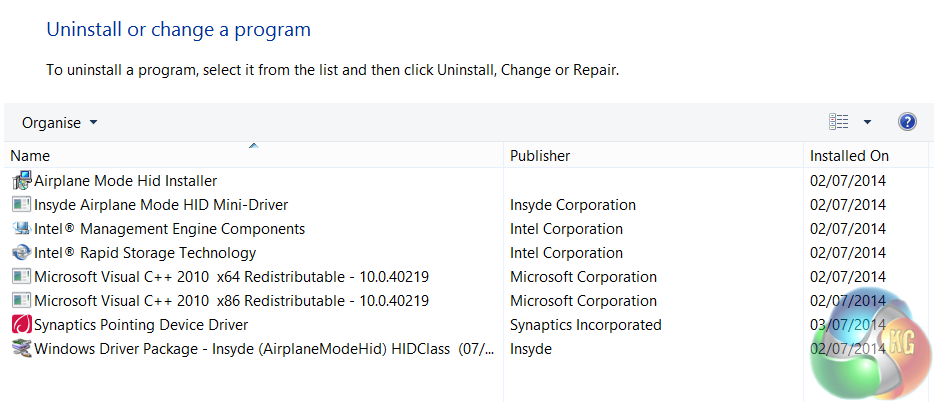The image size is (934, 402).
Task: Click the Synaptics Pointing Device Driver icon
Action: 21,325
